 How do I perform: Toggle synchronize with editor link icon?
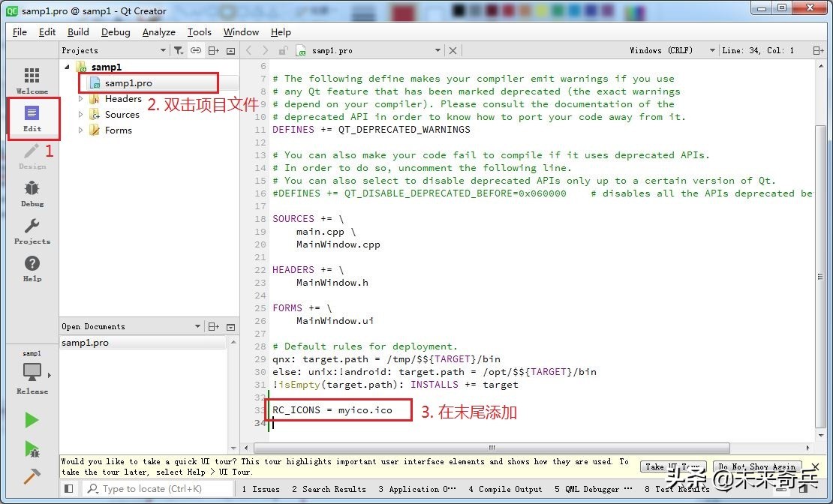coord(196,50)
